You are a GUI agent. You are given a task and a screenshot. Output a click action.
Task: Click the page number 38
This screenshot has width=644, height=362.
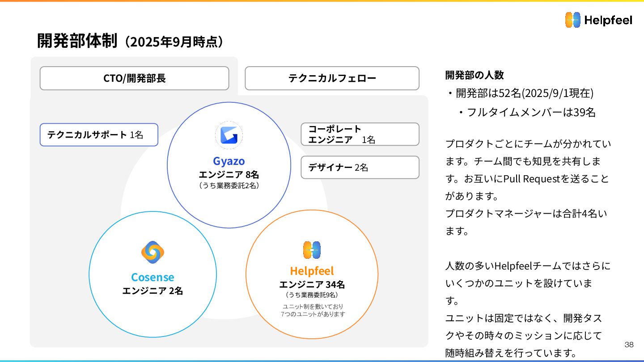tap(629, 345)
